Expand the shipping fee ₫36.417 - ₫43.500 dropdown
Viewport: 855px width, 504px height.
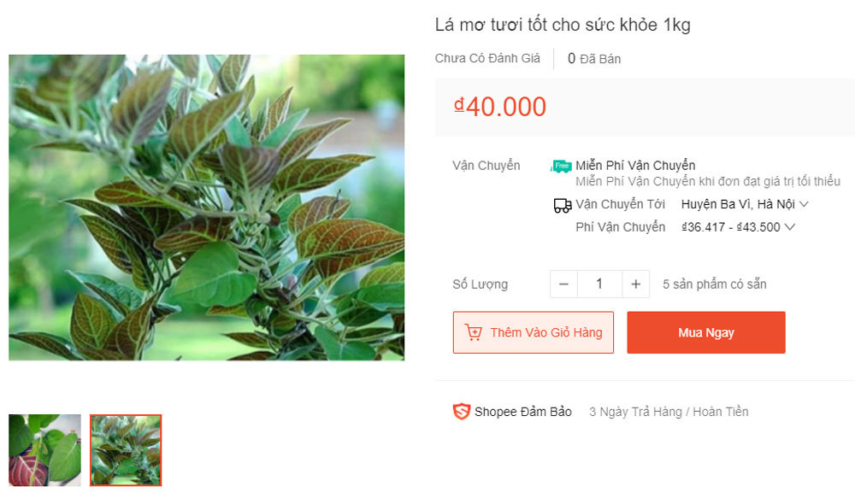[739, 227]
